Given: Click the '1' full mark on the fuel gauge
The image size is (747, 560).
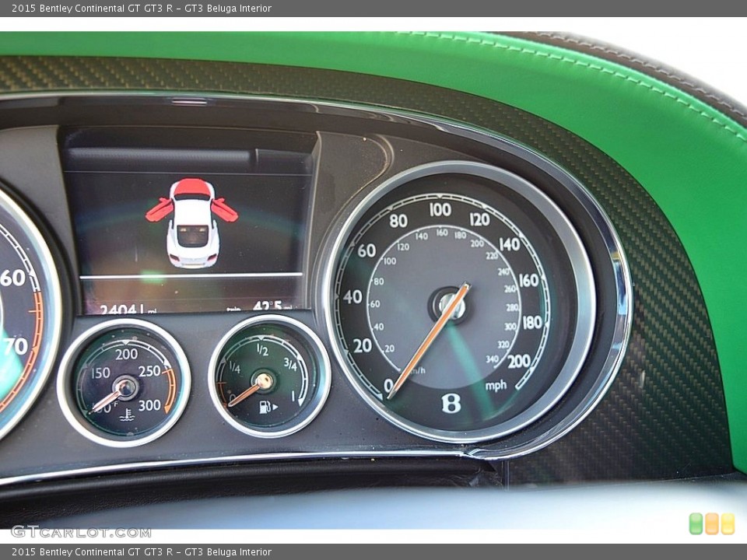Looking at the screenshot, I should coord(293,395).
